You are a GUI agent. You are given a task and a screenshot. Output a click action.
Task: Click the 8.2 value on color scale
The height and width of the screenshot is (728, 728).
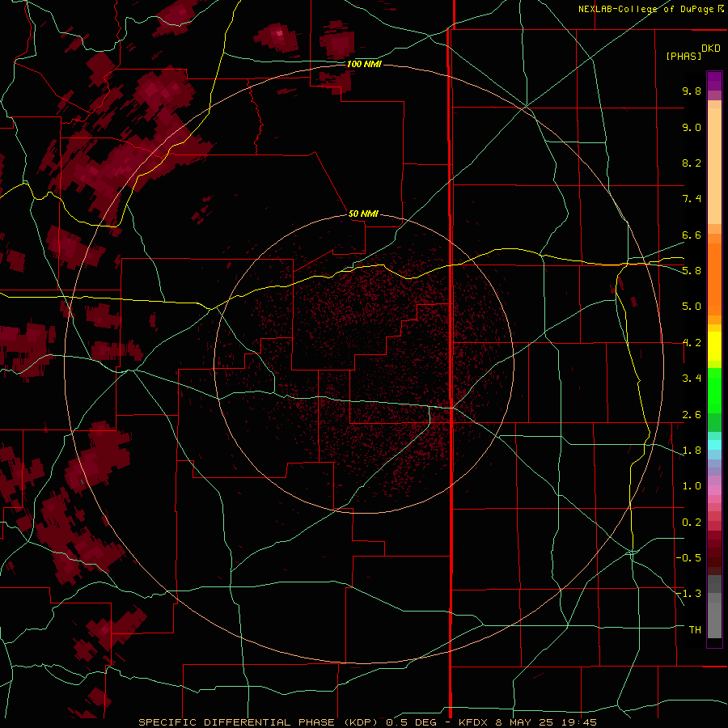[692, 163]
